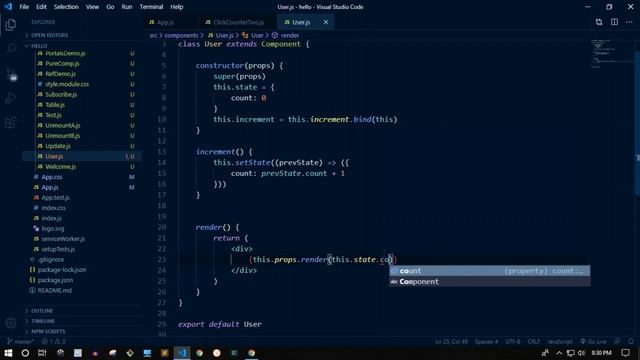The width and height of the screenshot is (640, 360).
Task: Open App.css in explorer
Action: coord(52,177)
